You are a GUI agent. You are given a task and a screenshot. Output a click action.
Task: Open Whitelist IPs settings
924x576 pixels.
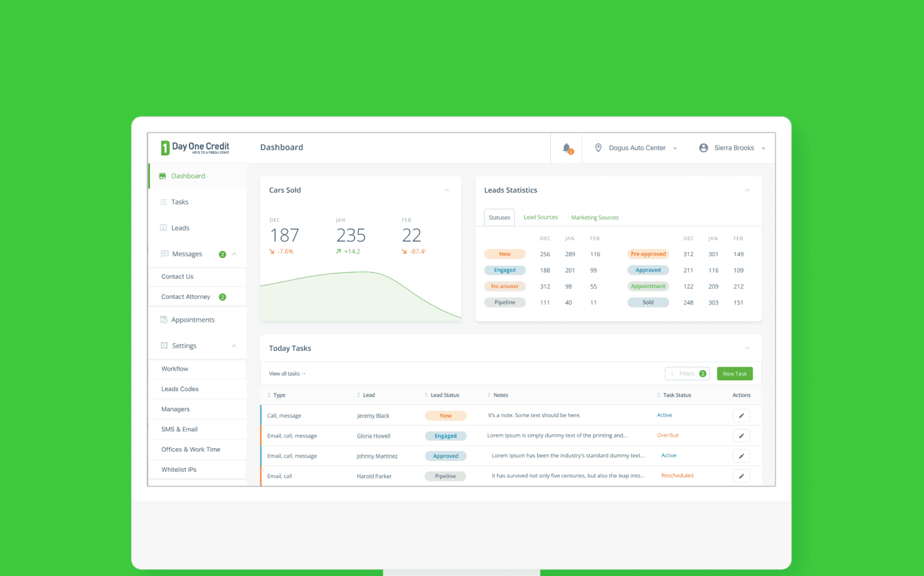(x=197, y=470)
